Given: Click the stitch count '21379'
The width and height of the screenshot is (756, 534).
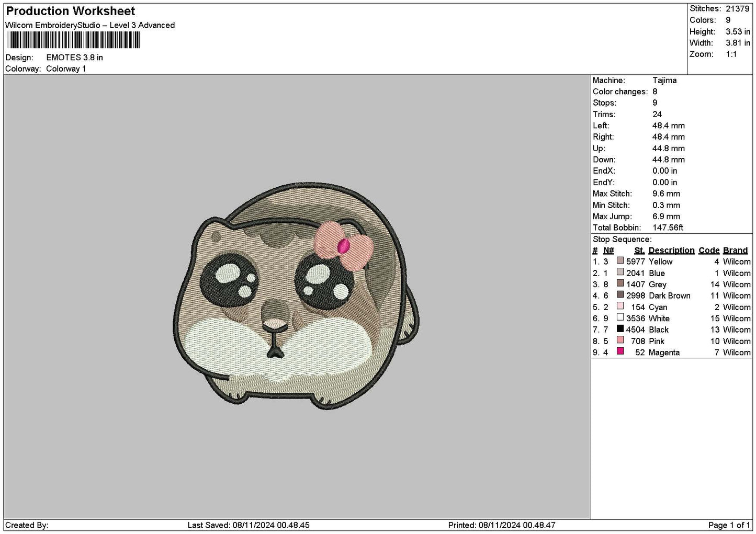Looking at the screenshot, I should pos(738,9).
